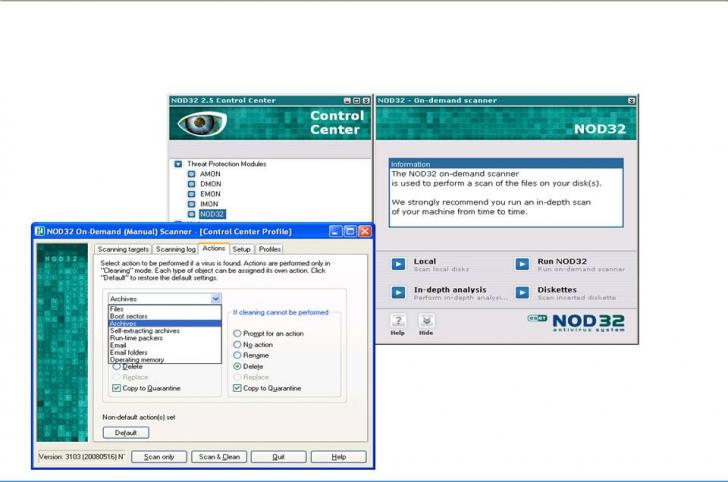
Task: Click the Control Center eye logo
Action: click(x=202, y=124)
